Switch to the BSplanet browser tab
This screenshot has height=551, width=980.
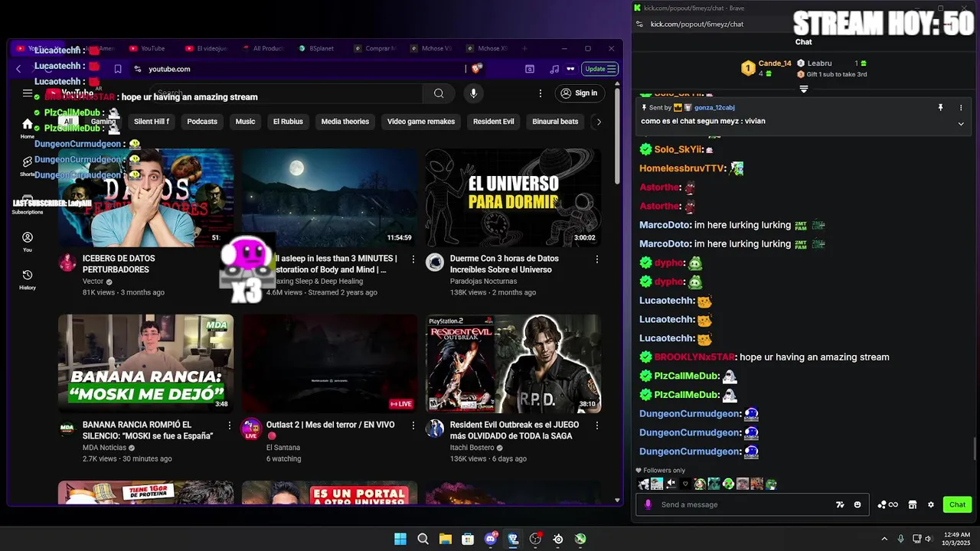pos(318,48)
